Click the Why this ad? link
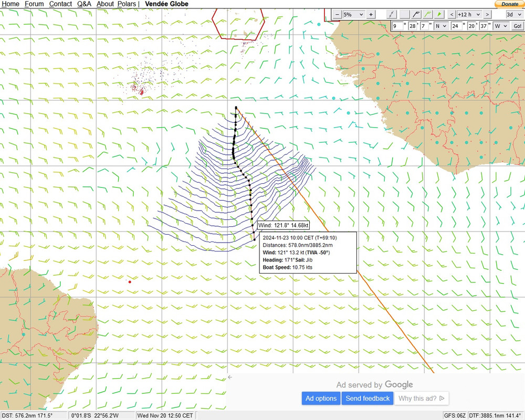Viewport: 525px width, 420px height. click(421, 398)
